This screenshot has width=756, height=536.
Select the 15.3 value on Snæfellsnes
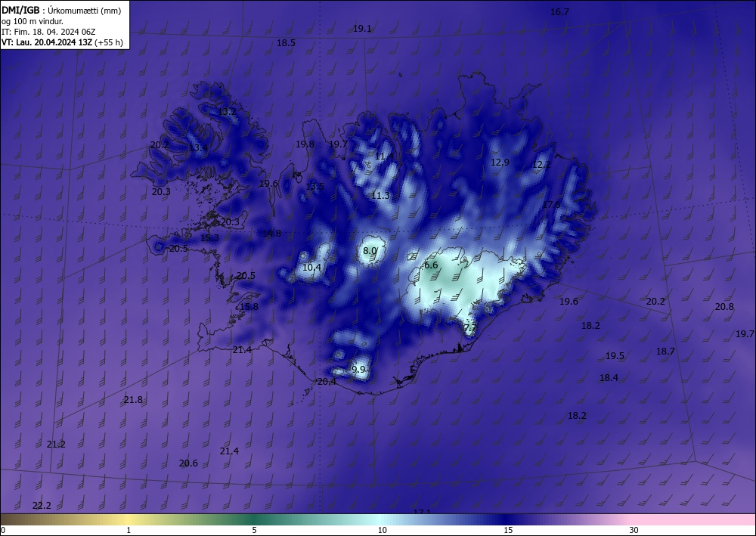click(209, 237)
